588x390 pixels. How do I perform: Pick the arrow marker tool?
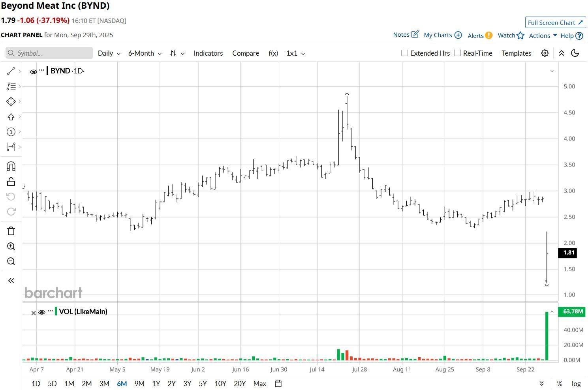click(x=11, y=117)
